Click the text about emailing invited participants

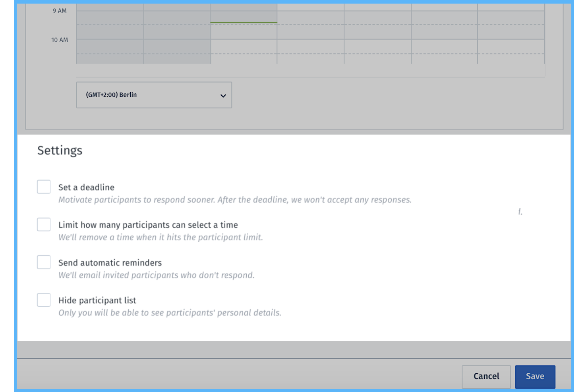[156, 275]
